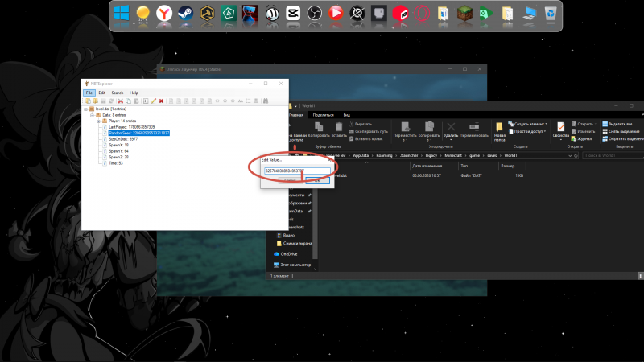Viewport: 644px width, 362px height.
Task: Click the Add Compound Tag icon in toolbar
Action: [256, 101]
